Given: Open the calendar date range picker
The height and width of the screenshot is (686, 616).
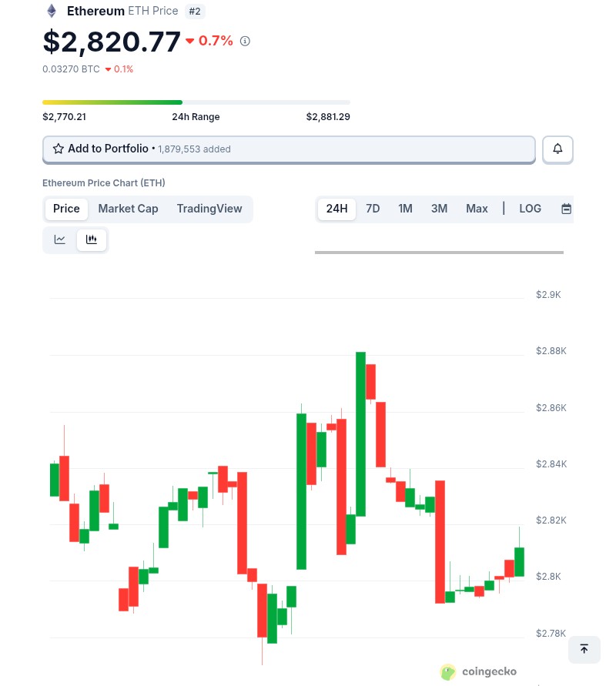Looking at the screenshot, I should point(566,209).
